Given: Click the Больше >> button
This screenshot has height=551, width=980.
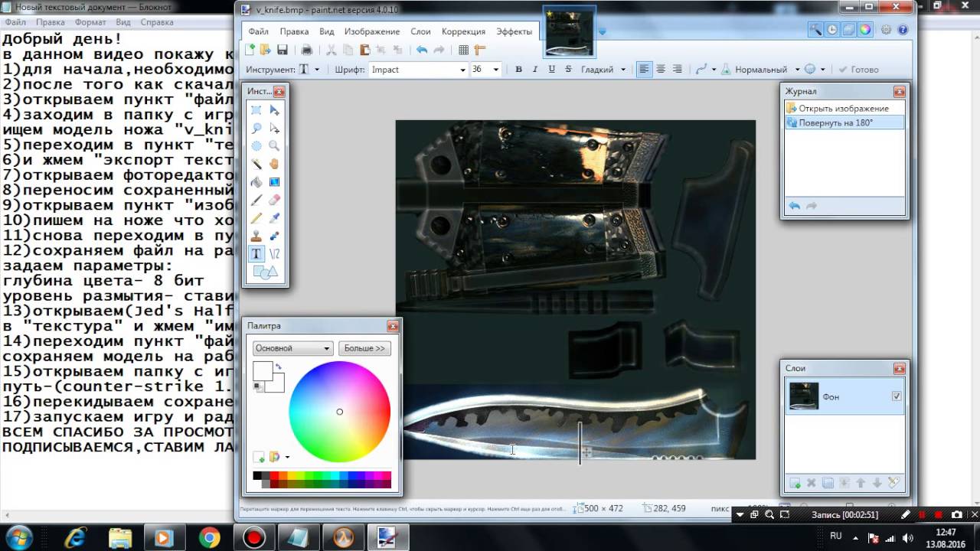Looking at the screenshot, I should coord(364,348).
